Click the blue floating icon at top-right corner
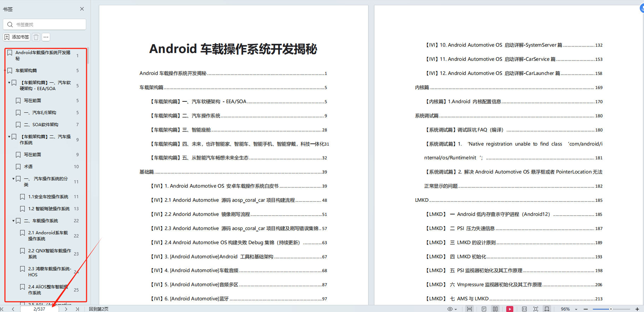Image resolution: width=644 pixels, height=312 pixels. 642,8
